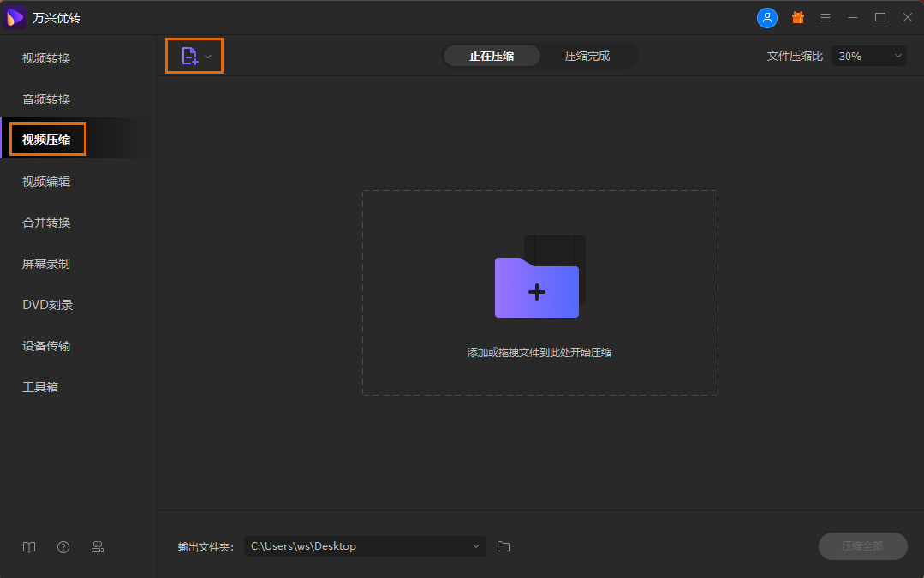
Task: Open the hamburger menu icon
Action: pyautogui.click(x=826, y=17)
